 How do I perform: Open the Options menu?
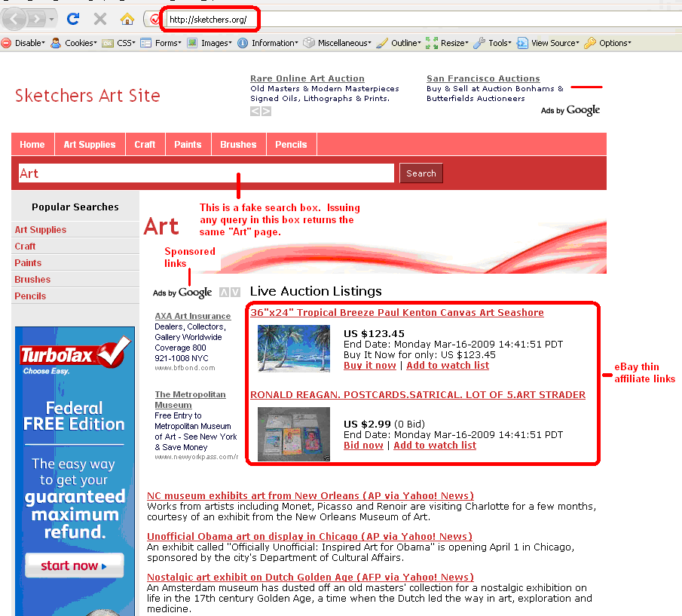(x=615, y=43)
